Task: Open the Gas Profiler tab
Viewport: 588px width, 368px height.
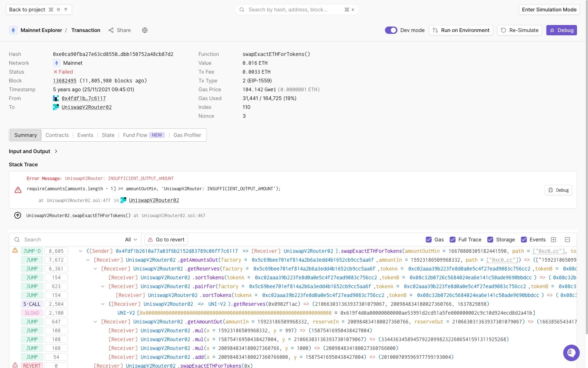Action: coord(187,135)
